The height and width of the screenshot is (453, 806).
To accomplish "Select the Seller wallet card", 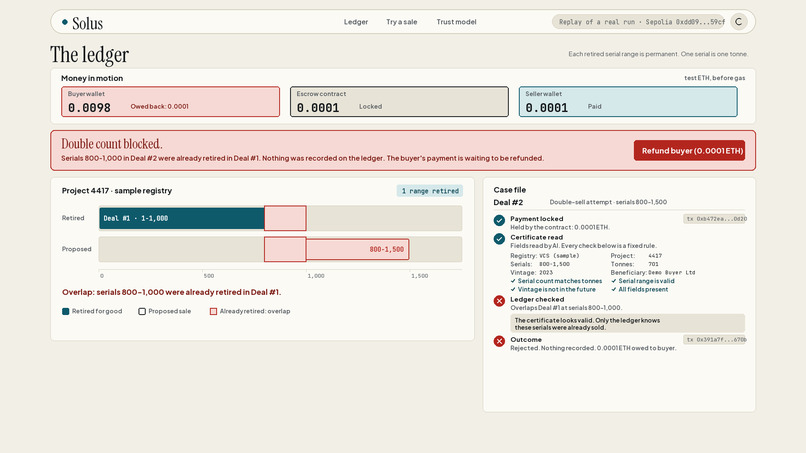I will 628,102.
